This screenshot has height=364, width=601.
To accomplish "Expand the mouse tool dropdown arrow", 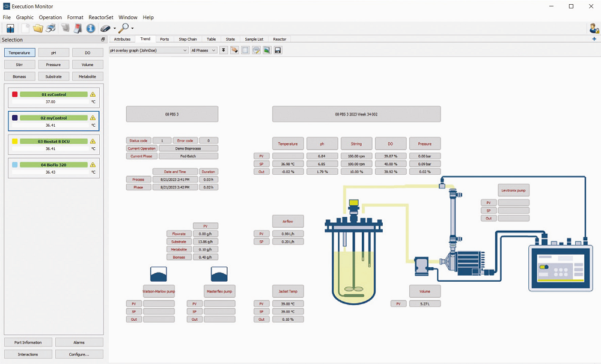I will [115, 28].
